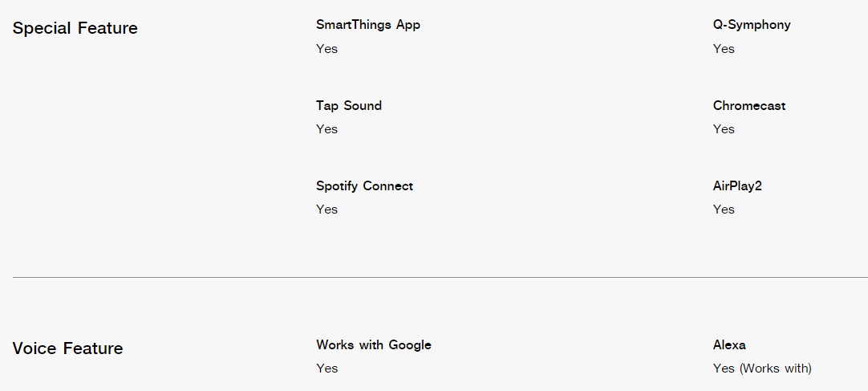The image size is (868, 391).
Task: Select the Spotify Connect label
Action: 364,186
